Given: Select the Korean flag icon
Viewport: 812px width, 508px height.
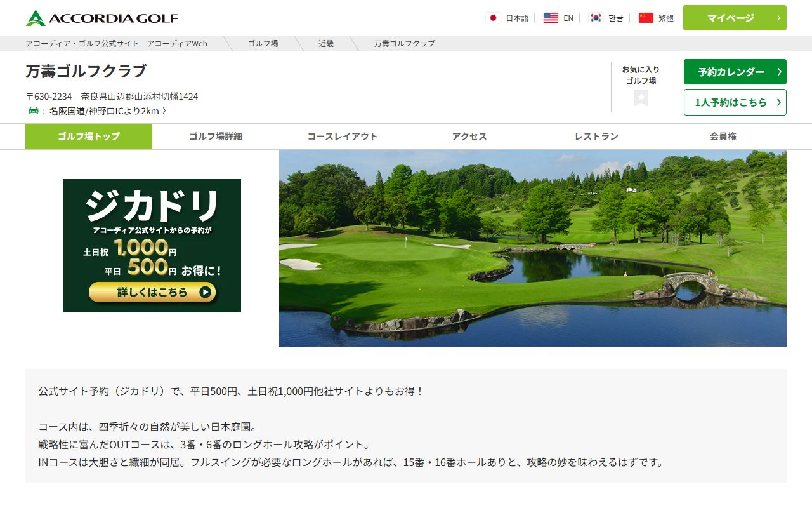Looking at the screenshot, I should pyautogui.click(x=596, y=18).
